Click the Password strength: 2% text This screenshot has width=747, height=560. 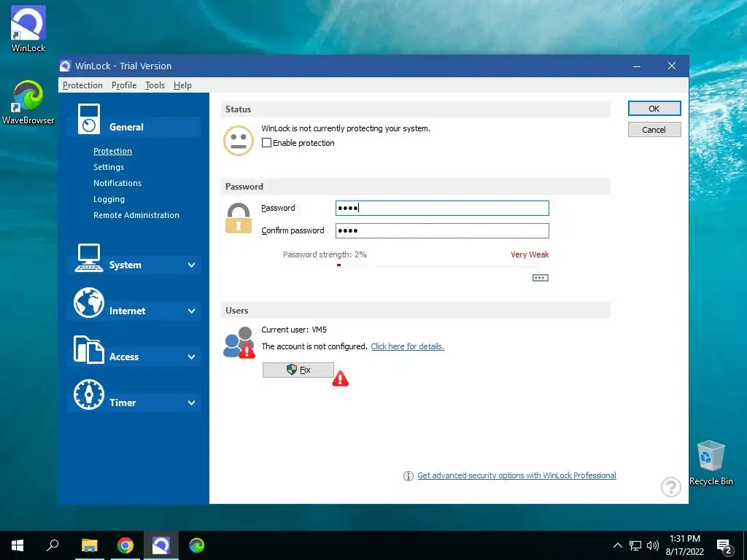pyautogui.click(x=325, y=254)
